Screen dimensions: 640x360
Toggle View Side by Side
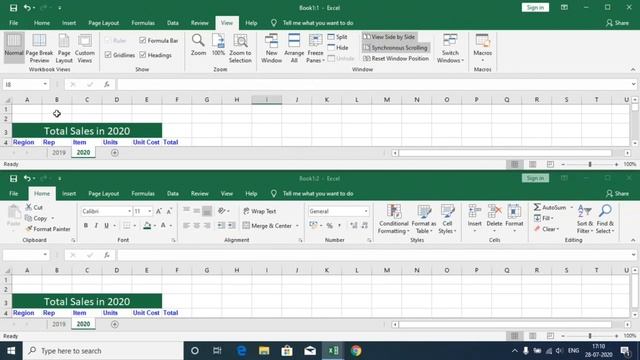pos(389,37)
